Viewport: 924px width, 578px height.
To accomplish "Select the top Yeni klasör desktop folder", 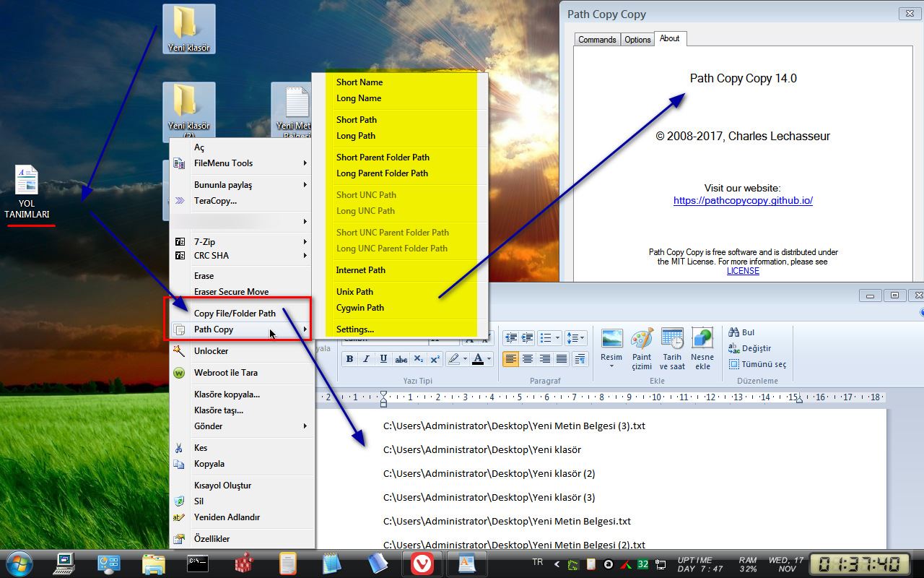I will click(x=188, y=29).
